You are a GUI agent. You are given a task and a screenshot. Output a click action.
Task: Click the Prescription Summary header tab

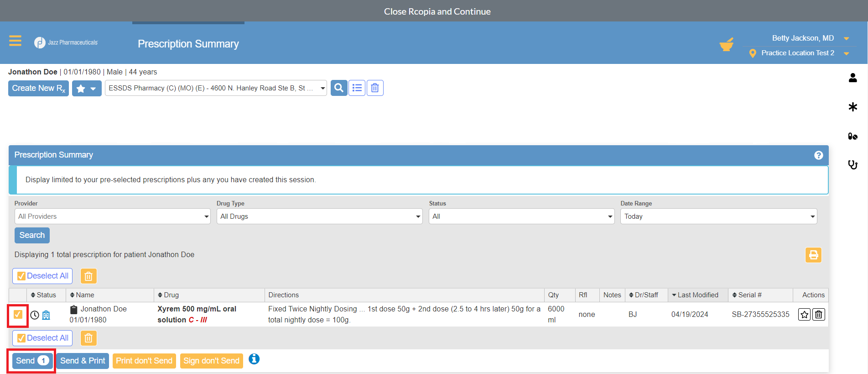188,44
